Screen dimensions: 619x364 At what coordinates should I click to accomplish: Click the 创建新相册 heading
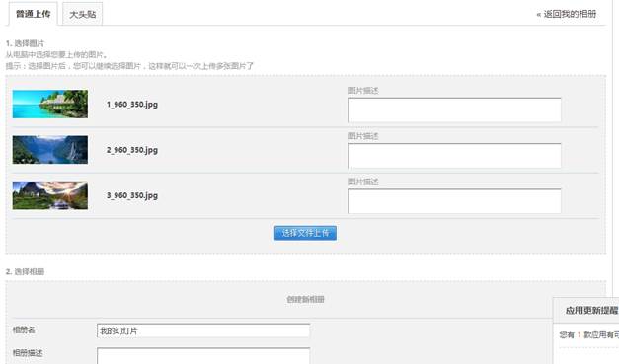(306, 299)
